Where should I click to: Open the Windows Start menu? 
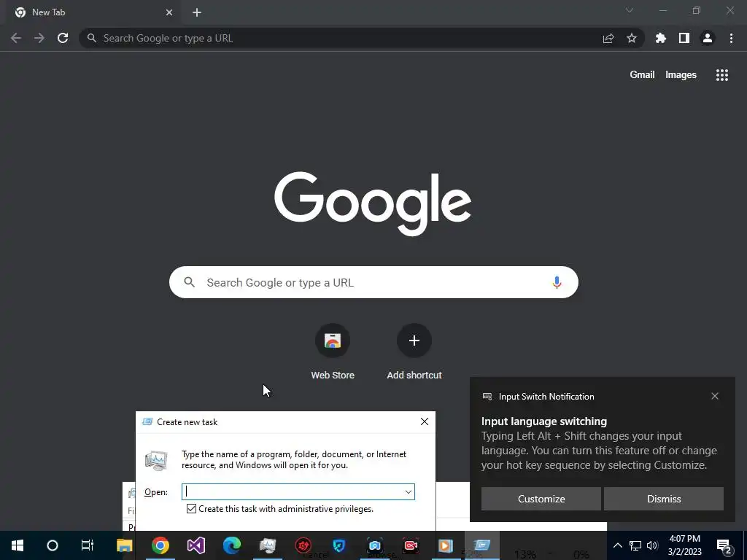coord(18,545)
